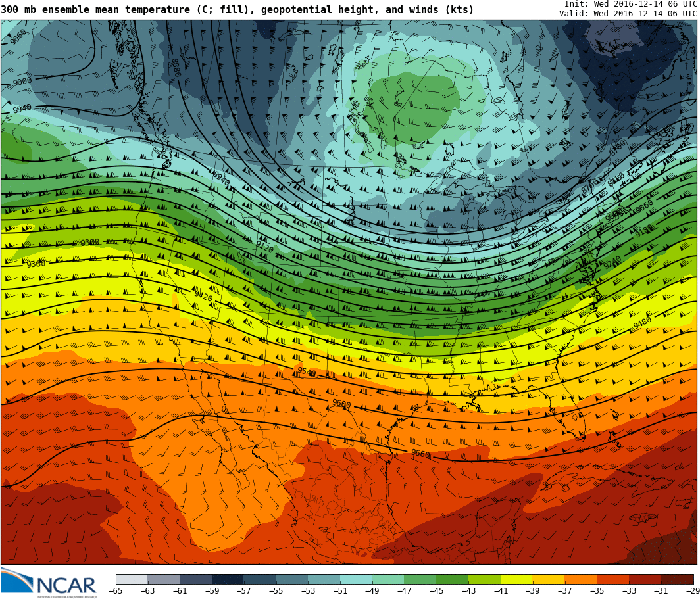This screenshot has width=700, height=599.
Task: Pick the dark red swatch between -33 and -31
Action: (645, 579)
